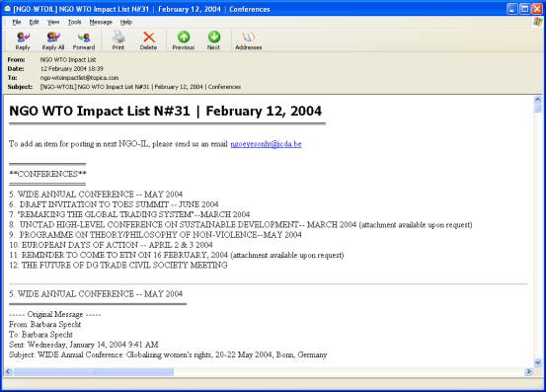Screen dimensions: 546x392
Task: Click the Subject header line text
Action: 140,87
